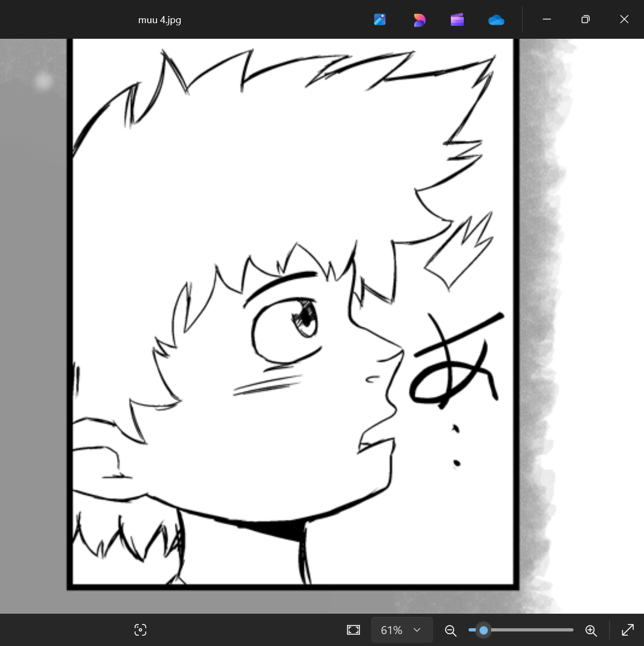This screenshot has width=644, height=646.
Task: Start the scan text / visual search tool
Action: point(140,630)
